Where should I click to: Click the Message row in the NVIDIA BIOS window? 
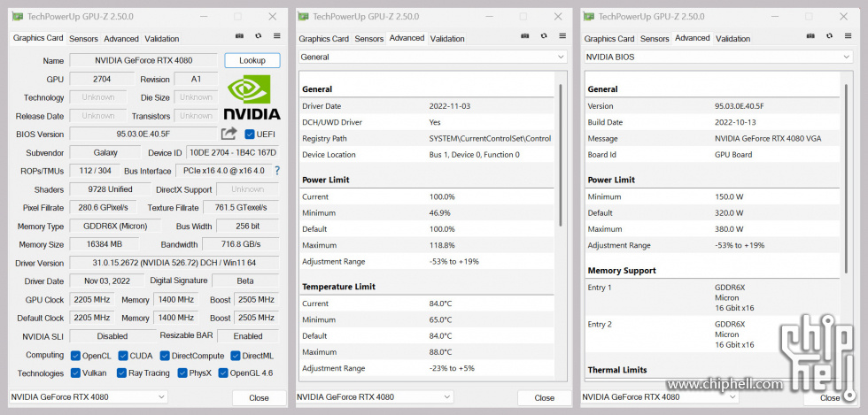(712, 138)
